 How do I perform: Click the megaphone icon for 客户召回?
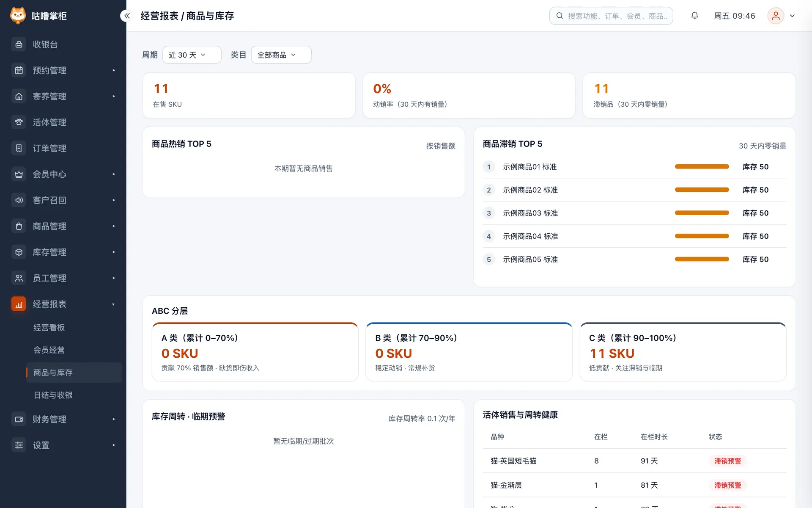19,200
